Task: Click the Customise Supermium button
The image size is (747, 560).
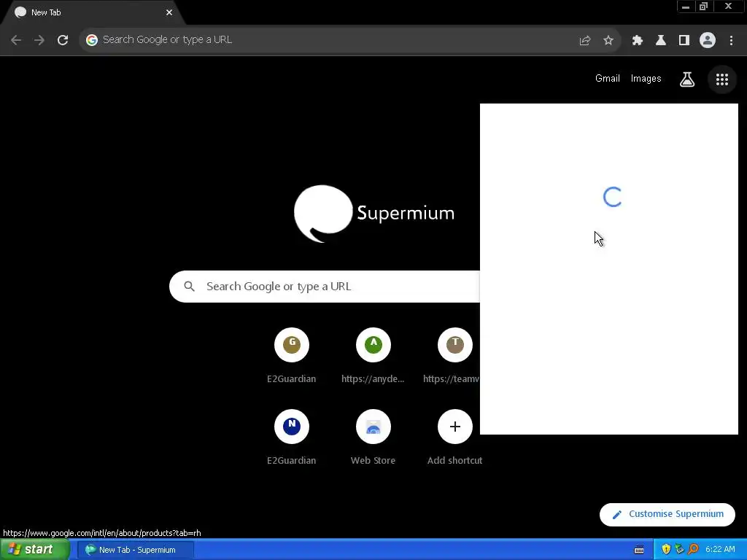Action: point(667,514)
